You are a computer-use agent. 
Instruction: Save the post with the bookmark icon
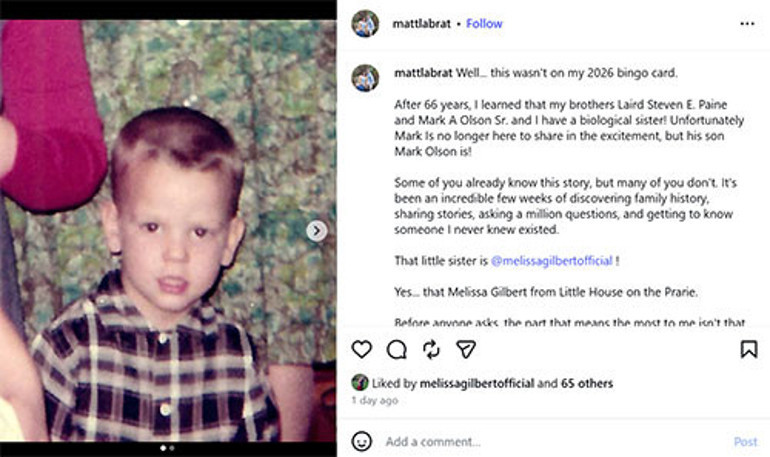point(749,349)
